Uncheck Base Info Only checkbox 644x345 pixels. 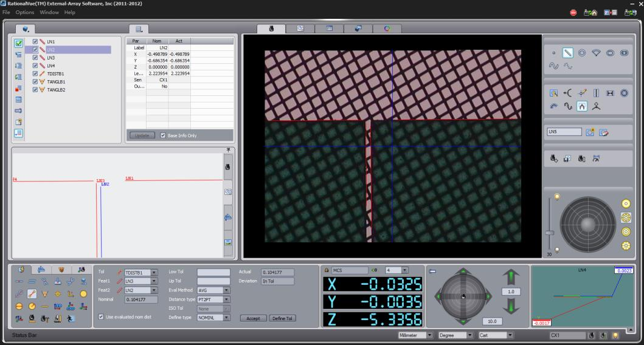163,135
